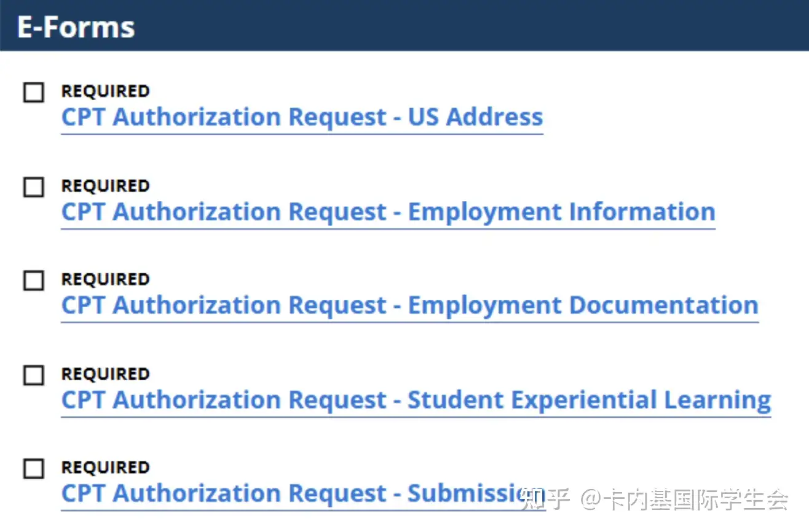Click REQUIRED label above US Address link
Image resolution: width=809 pixels, height=532 pixels.
tap(105, 91)
